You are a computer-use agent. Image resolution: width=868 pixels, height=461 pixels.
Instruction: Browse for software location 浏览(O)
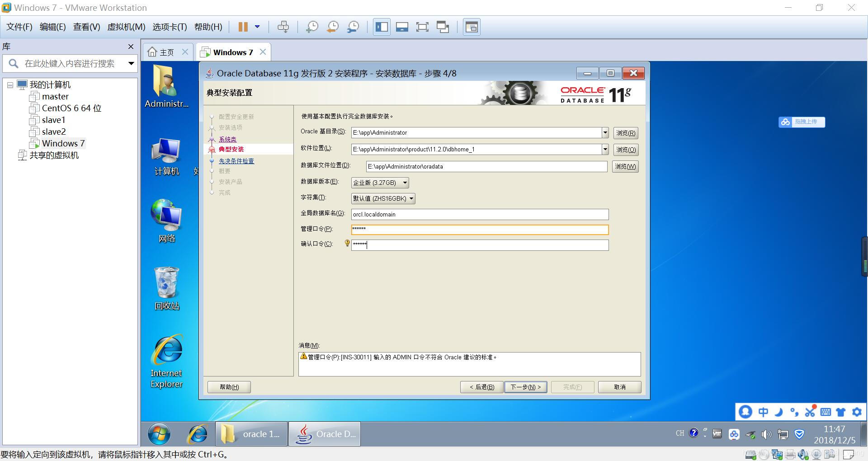626,150
